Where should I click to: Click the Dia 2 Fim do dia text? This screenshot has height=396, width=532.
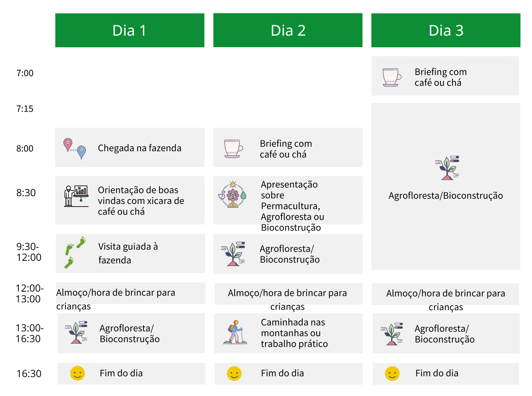click(282, 373)
